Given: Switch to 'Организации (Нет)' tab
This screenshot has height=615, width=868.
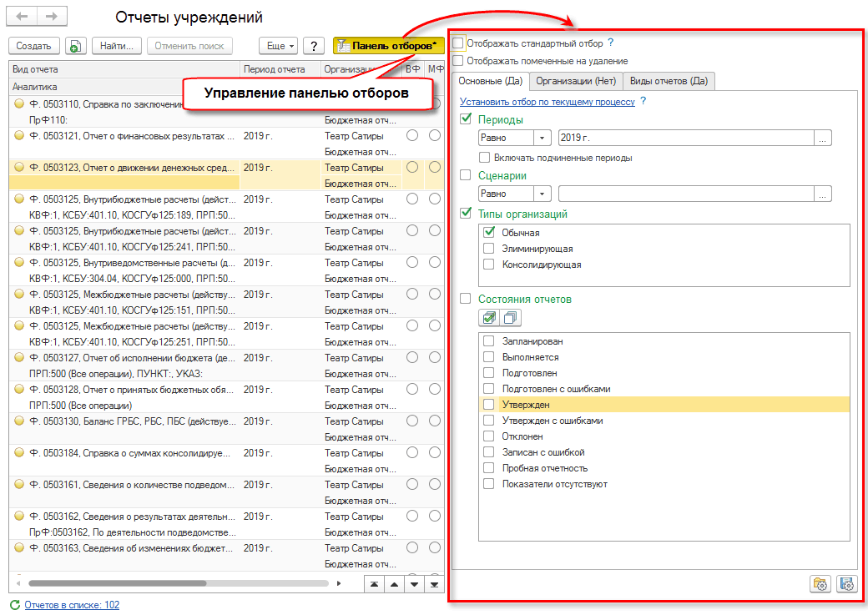Looking at the screenshot, I should click(576, 81).
